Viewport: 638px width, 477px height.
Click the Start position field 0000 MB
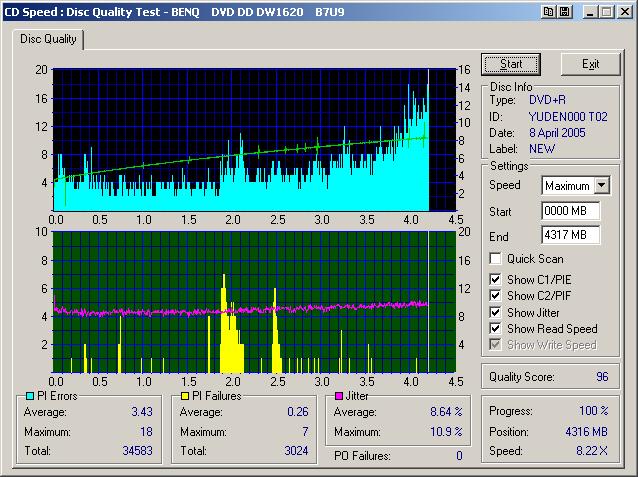(x=570, y=211)
